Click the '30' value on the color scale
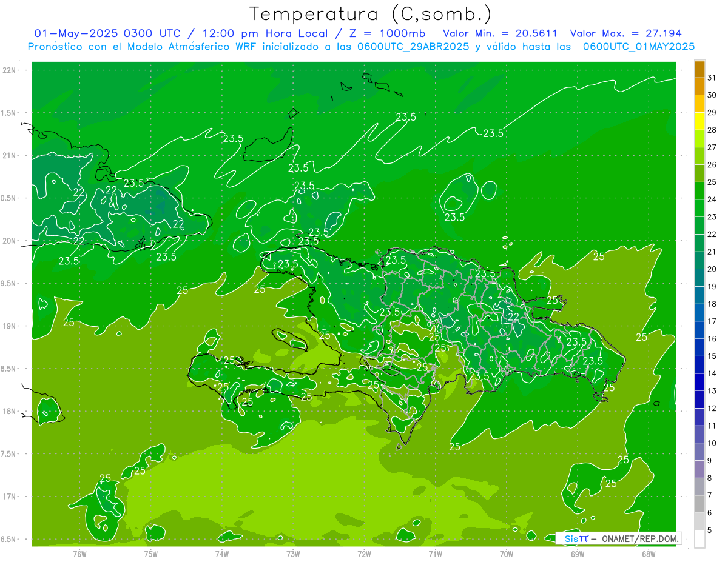The height and width of the screenshot is (562, 728). [x=712, y=95]
